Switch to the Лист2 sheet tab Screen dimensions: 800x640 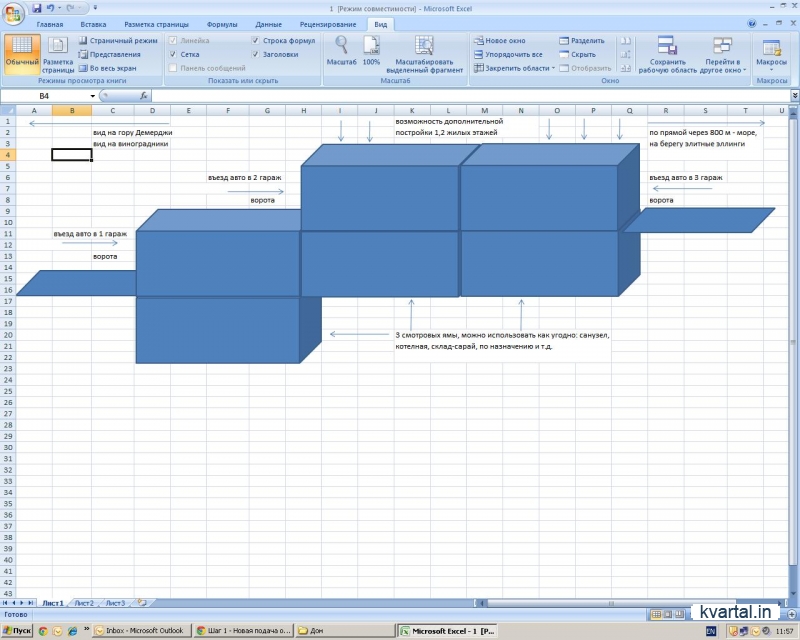pyautogui.click(x=84, y=603)
